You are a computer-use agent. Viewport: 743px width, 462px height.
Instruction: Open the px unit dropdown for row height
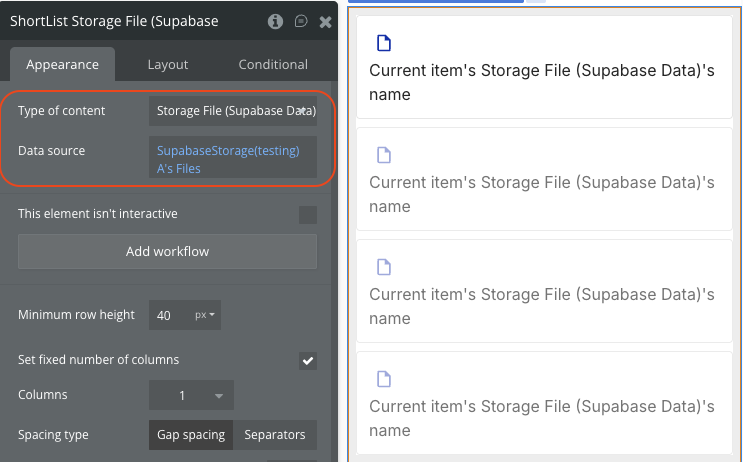coord(206,315)
